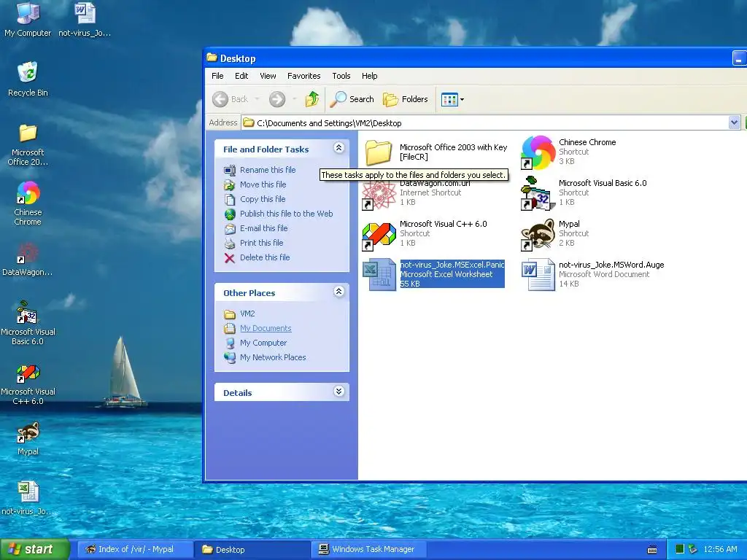Select Microsoft Visual Basic 6.0 desktop shortcut
Image resolution: width=747 pixels, height=560 pixels.
click(28, 323)
